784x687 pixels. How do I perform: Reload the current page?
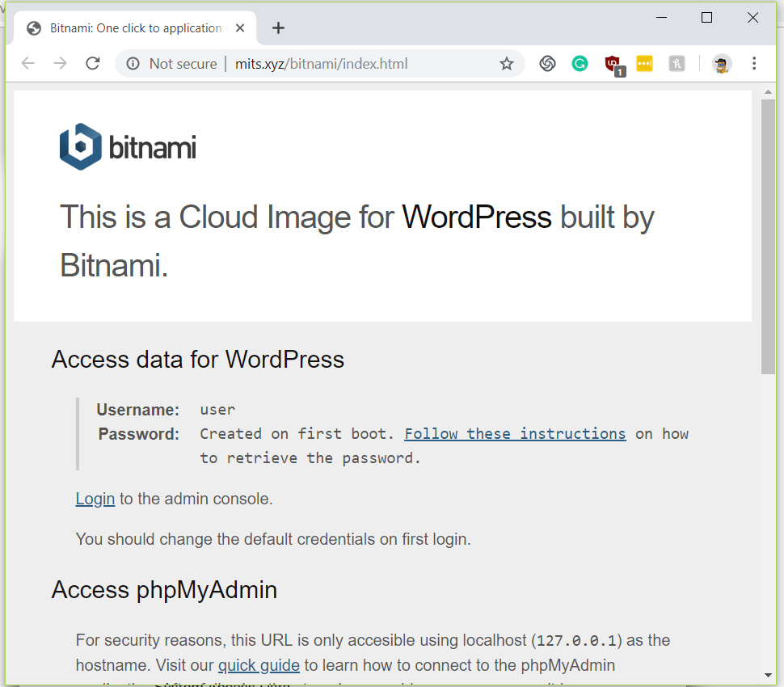coord(92,64)
